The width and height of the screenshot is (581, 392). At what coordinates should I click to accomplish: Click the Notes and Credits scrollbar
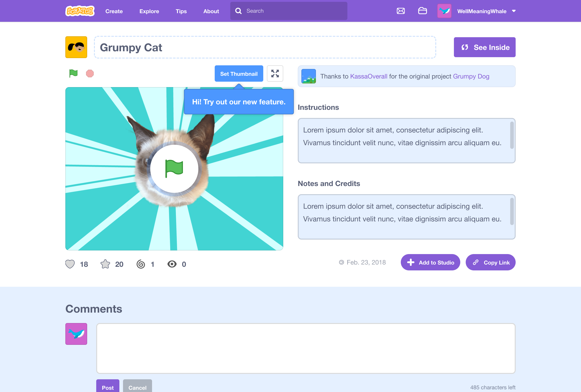click(512, 211)
